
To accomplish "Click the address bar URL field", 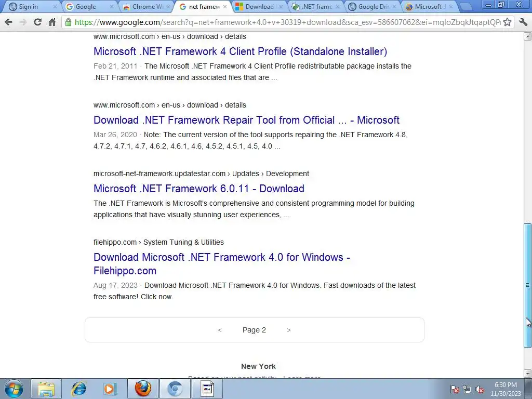I will click(287, 22).
